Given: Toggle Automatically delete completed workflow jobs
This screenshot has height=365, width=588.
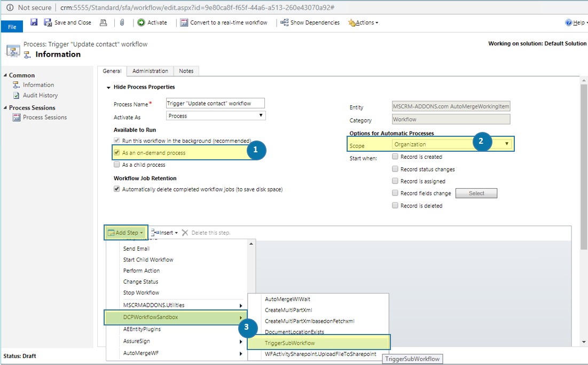Looking at the screenshot, I should point(116,189).
